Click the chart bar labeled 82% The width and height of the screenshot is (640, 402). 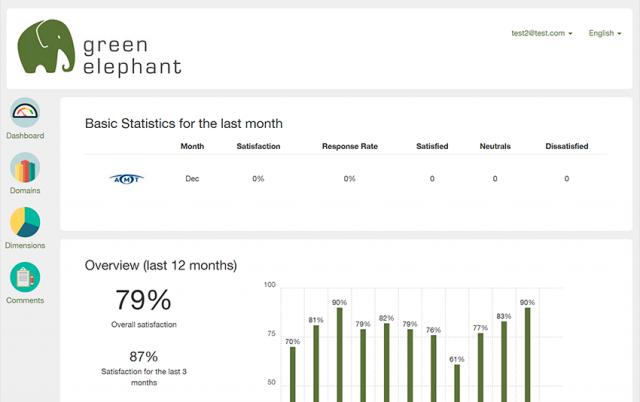pyautogui.click(x=387, y=362)
